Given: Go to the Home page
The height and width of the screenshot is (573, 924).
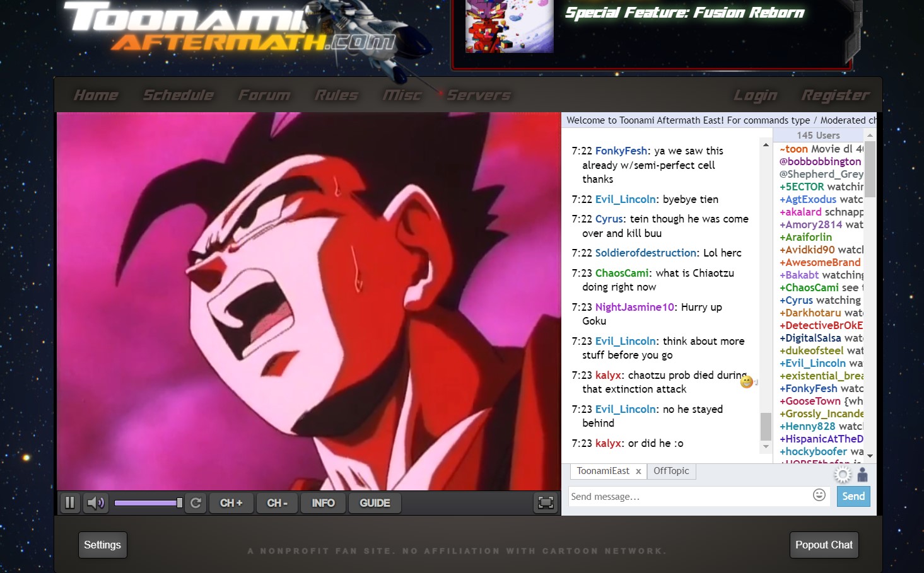Looking at the screenshot, I should click(96, 95).
